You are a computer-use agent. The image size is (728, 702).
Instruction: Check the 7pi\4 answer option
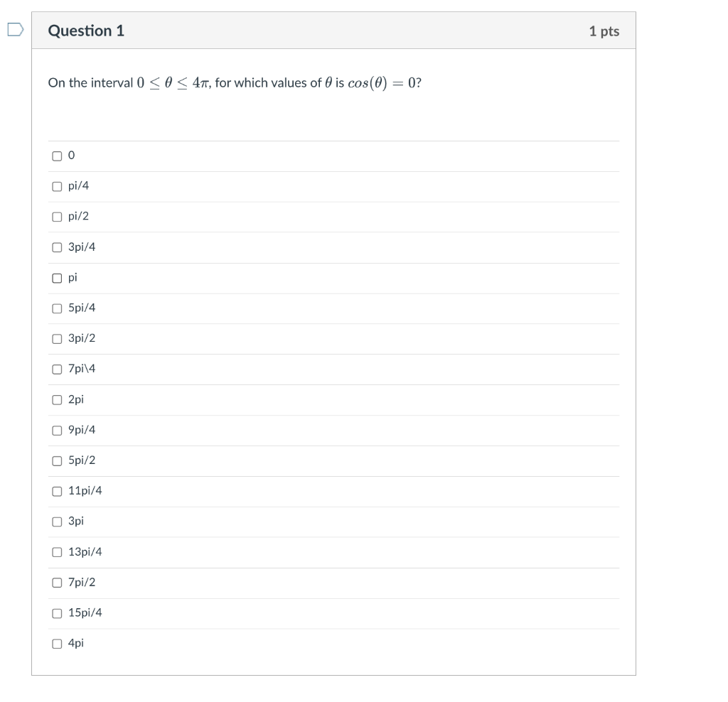tap(57, 369)
